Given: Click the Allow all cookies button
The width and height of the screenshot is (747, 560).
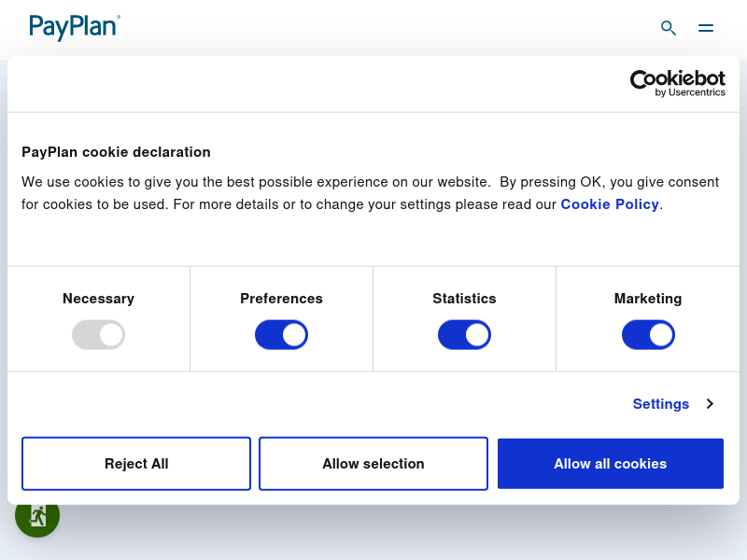Looking at the screenshot, I should 611,463.
